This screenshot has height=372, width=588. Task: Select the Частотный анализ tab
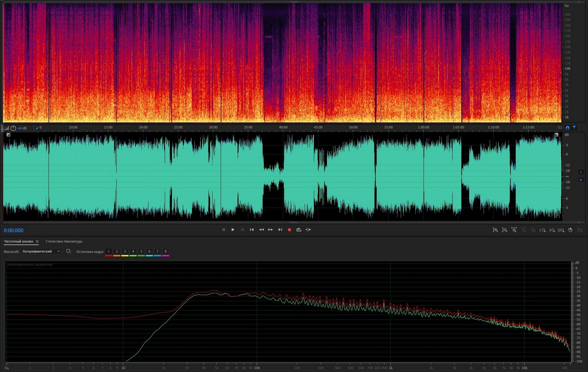[x=18, y=241]
